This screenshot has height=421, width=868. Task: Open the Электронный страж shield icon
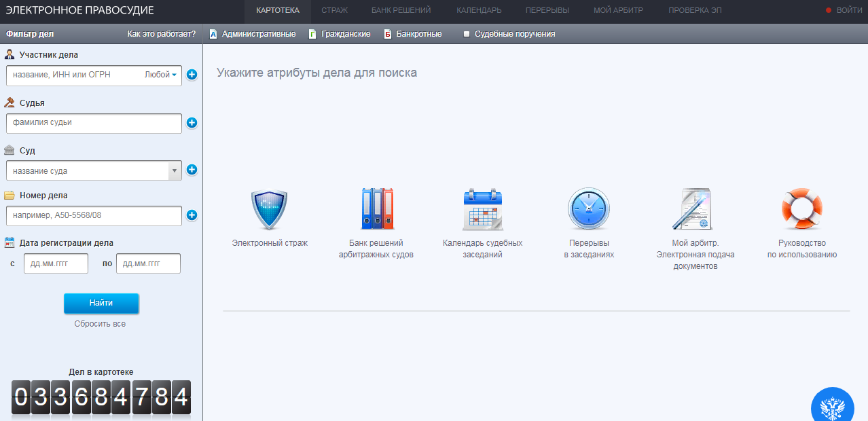pyautogui.click(x=269, y=210)
